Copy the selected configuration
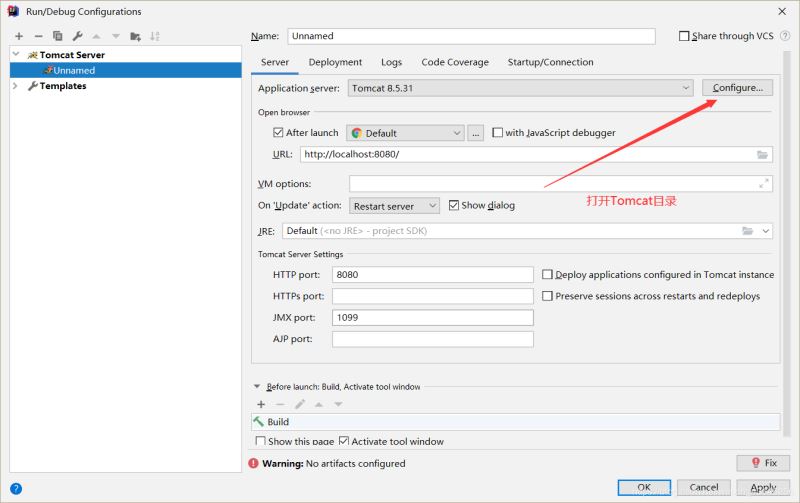The image size is (800, 503). [x=57, y=36]
